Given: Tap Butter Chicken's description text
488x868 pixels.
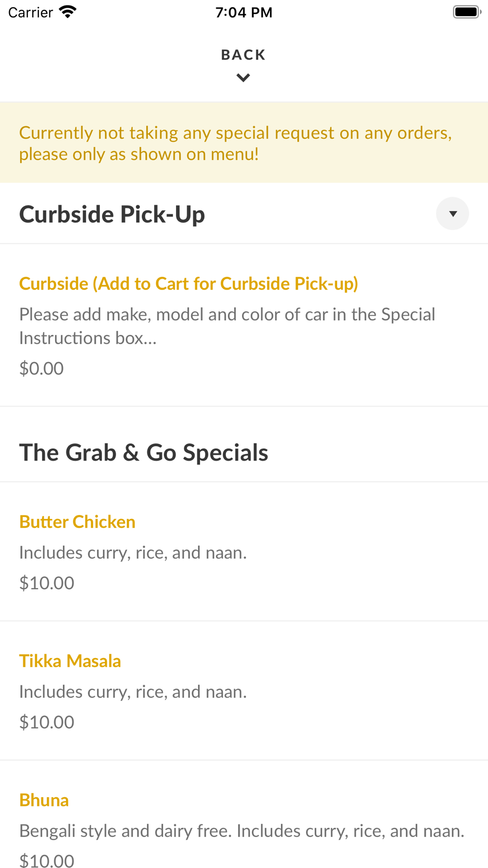Looking at the screenshot, I should [x=133, y=553].
